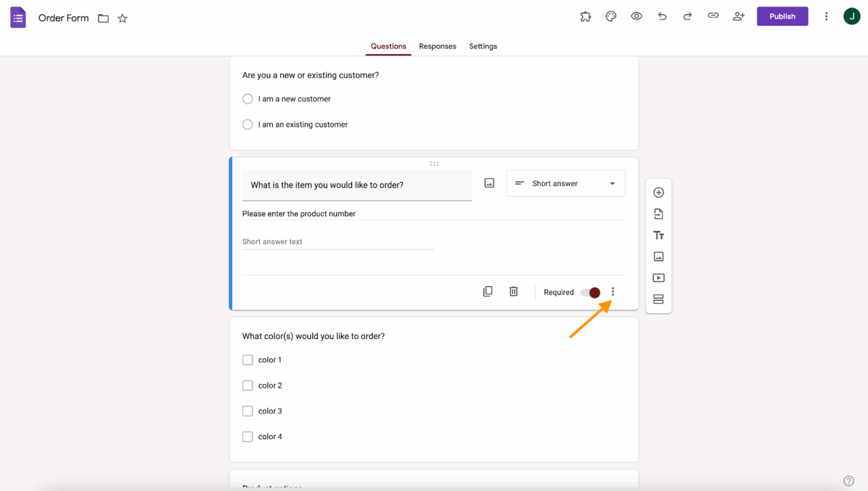Open the Short answer question type dropdown
The image size is (868, 491).
click(x=565, y=183)
